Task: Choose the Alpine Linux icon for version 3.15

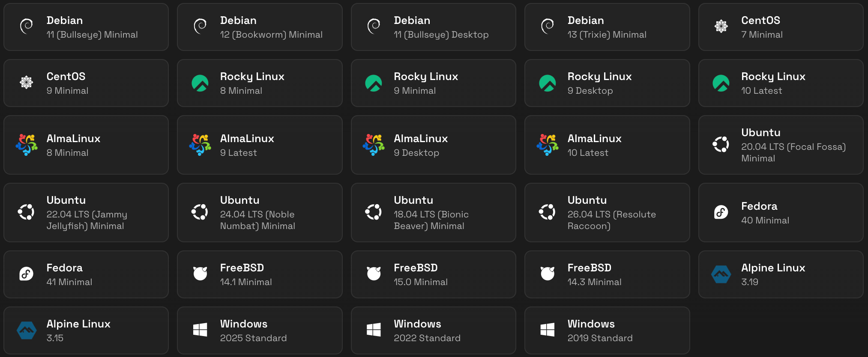Action: click(x=27, y=330)
